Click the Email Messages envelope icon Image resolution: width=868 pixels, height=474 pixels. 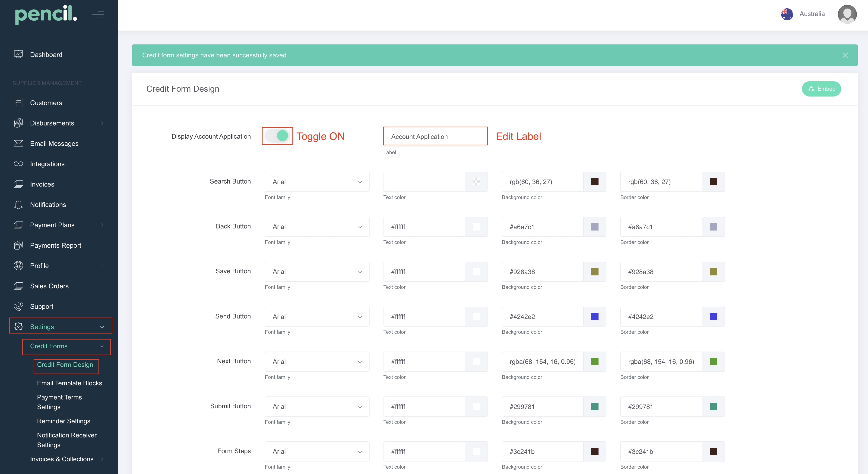click(x=18, y=143)
